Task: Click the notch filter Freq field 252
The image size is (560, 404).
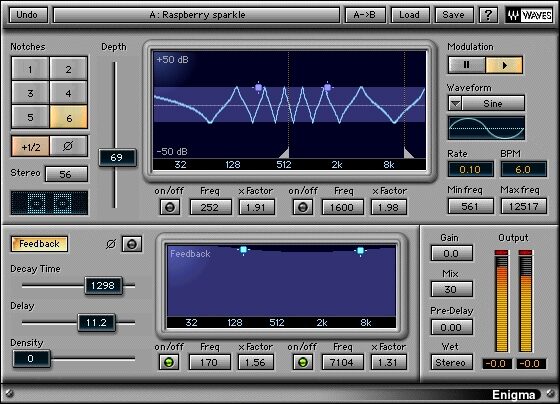Action: click(x=210, y=207)
